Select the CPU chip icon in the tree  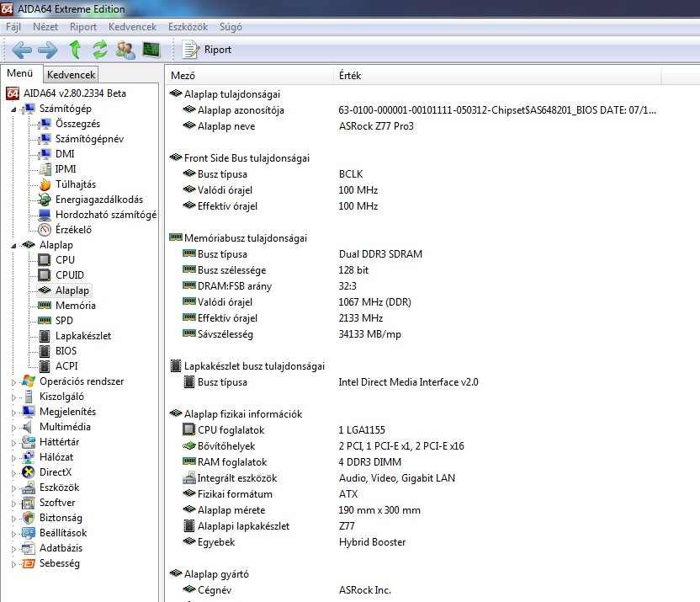tap(45, 260)
